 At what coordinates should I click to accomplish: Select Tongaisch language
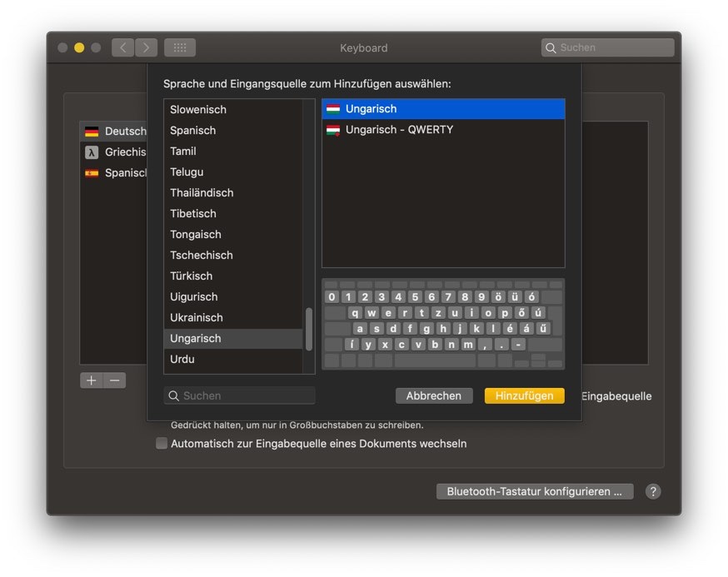pyautogui.click(x=233, y=235)
